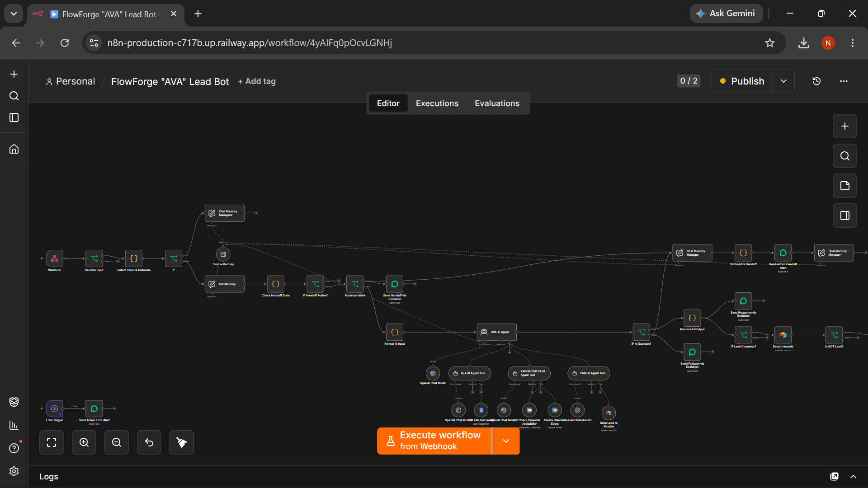The width and height of the screenshot is (868, 488).
Task: Select the Search records Airtable node
Action: pos(783,335)
